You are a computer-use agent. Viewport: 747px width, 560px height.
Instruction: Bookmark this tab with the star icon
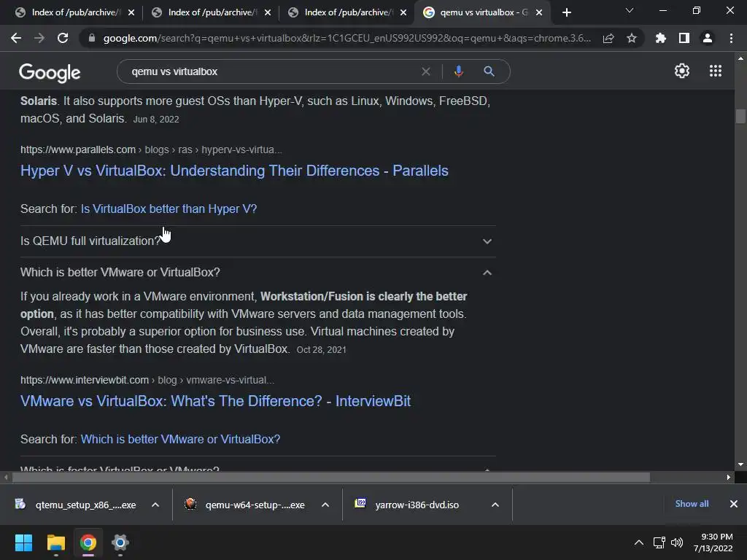click(x=632, y=38)
